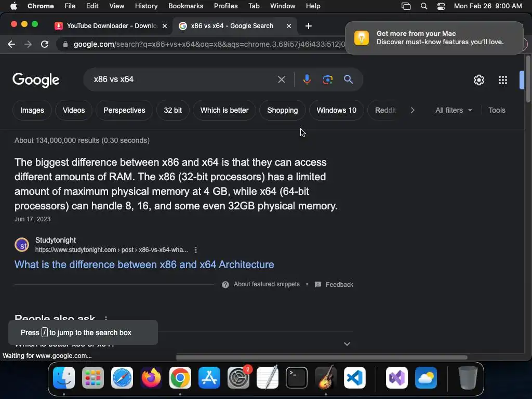
Task: Close the YouTube Downloader tab
Action: pos(165,26)
